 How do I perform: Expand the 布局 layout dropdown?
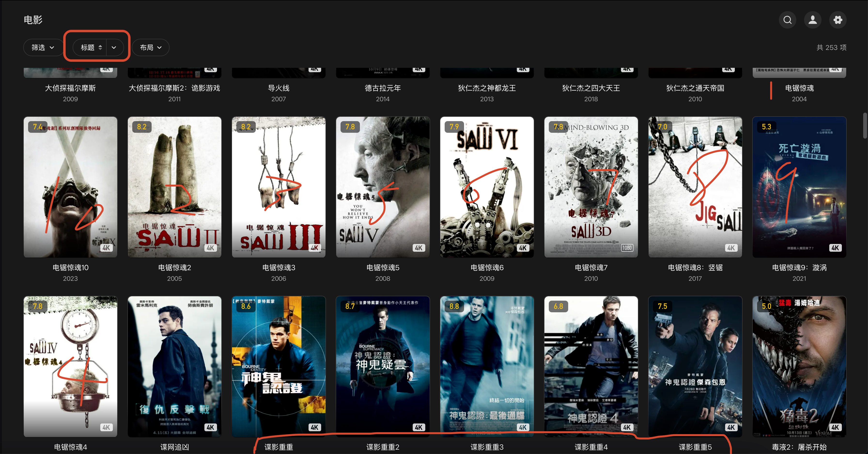[151, 47]
